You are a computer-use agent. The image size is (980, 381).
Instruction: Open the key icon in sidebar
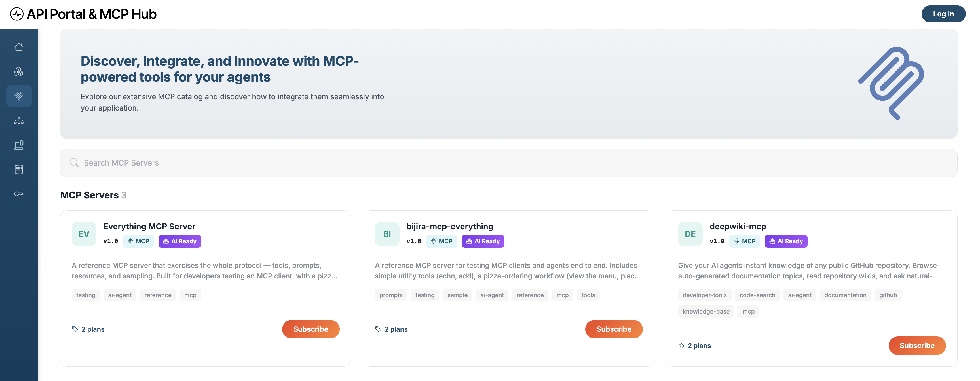tap(19, 194)
